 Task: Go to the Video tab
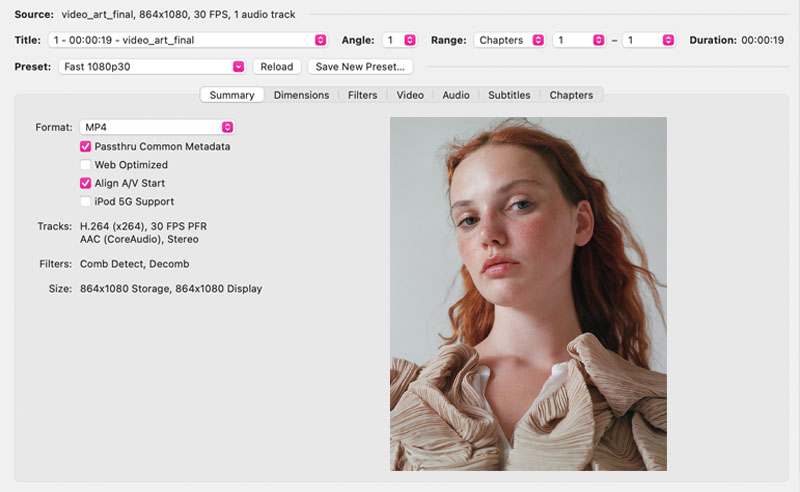click(x=410, y=95)
